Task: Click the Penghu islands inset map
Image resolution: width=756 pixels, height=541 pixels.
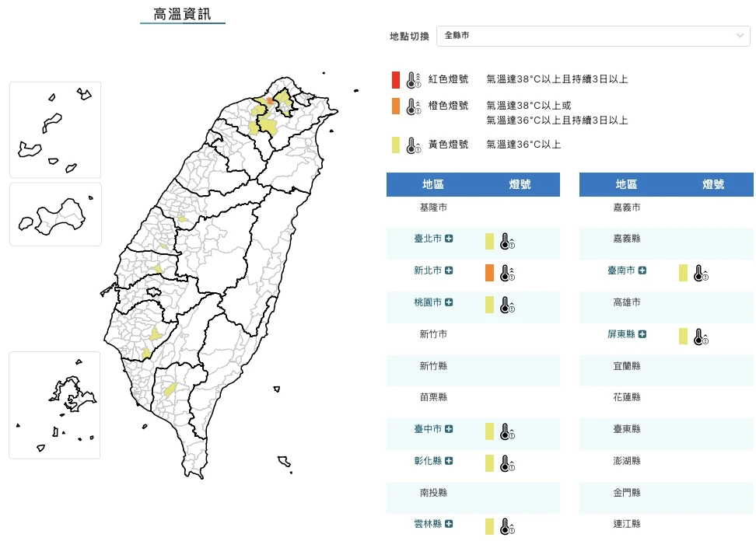Action: pyautogui.click(x=54, y=405)
